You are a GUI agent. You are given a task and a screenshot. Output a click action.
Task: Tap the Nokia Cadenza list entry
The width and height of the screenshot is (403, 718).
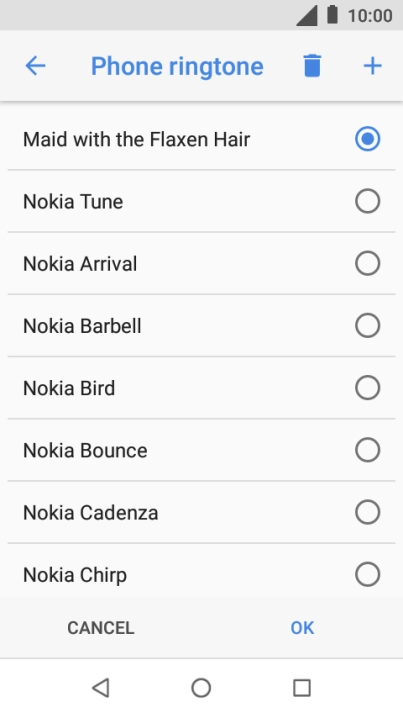[x=202, y=512]
